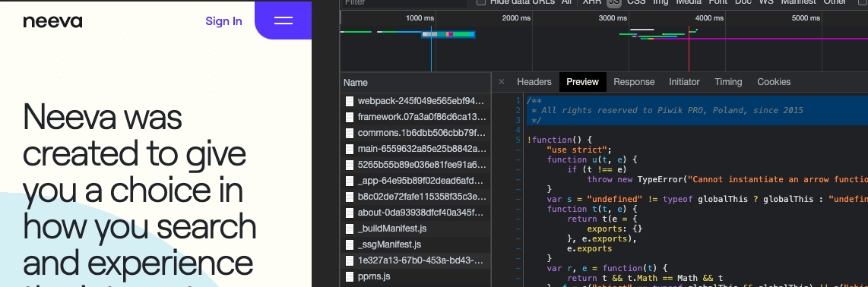Click line number 5 in the code gutter
The image size is (868, 287).
coord(518,140)
